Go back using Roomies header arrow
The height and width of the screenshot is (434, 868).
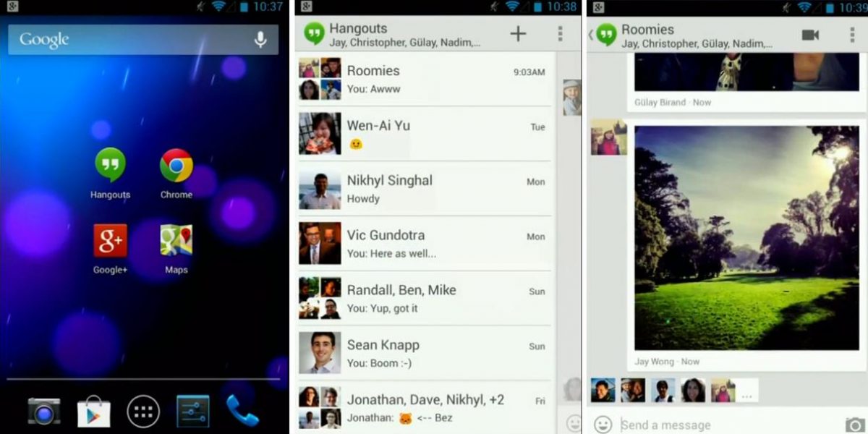pos(590,35)
